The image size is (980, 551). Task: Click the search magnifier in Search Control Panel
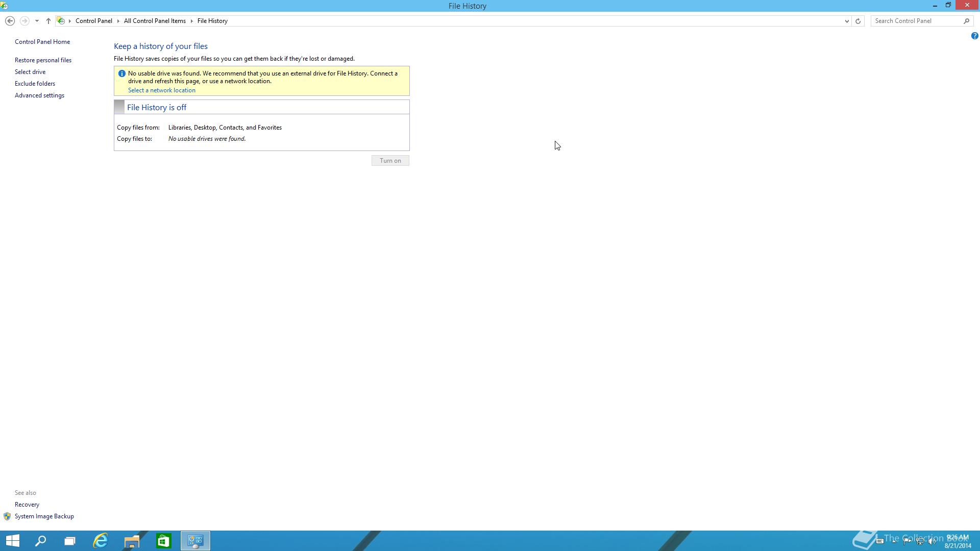click(966, 21)
